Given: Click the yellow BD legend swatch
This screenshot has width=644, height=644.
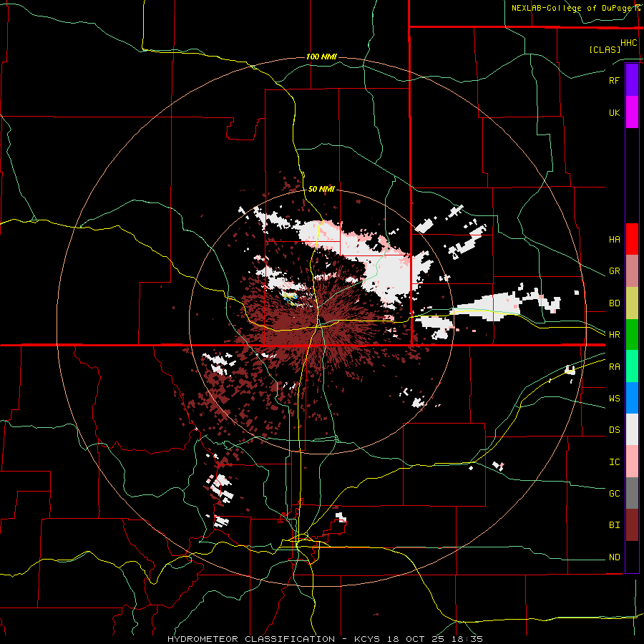Looking at the screenshot, I should (632, 303).
